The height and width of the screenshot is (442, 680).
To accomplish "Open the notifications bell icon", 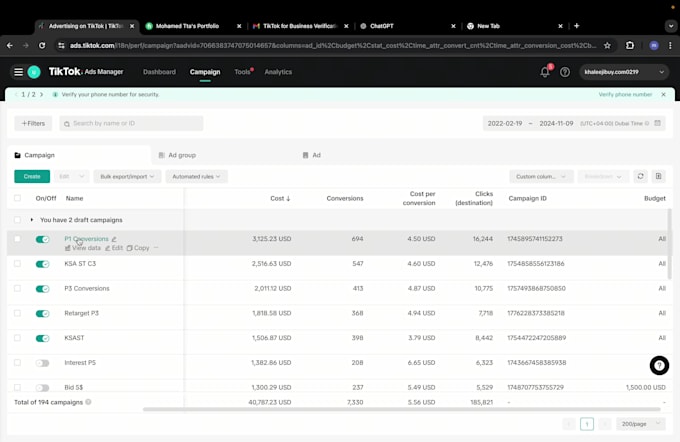I will click(x=545, y=72).
